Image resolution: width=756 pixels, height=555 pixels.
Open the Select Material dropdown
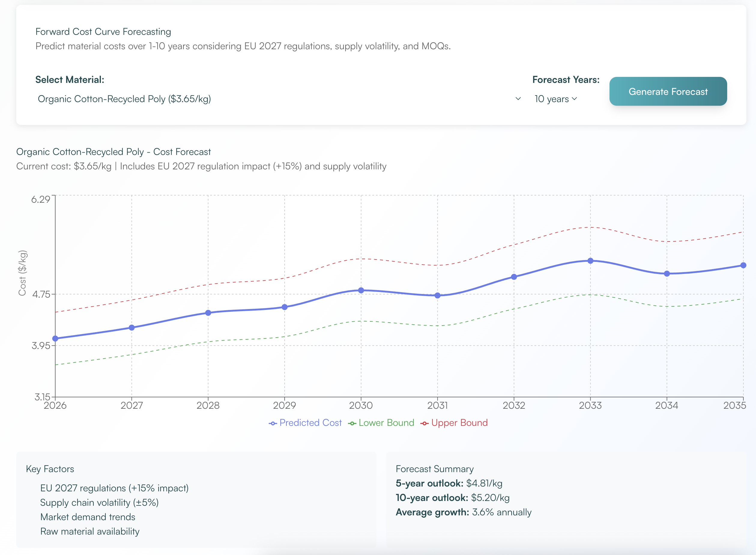(275, 99)
